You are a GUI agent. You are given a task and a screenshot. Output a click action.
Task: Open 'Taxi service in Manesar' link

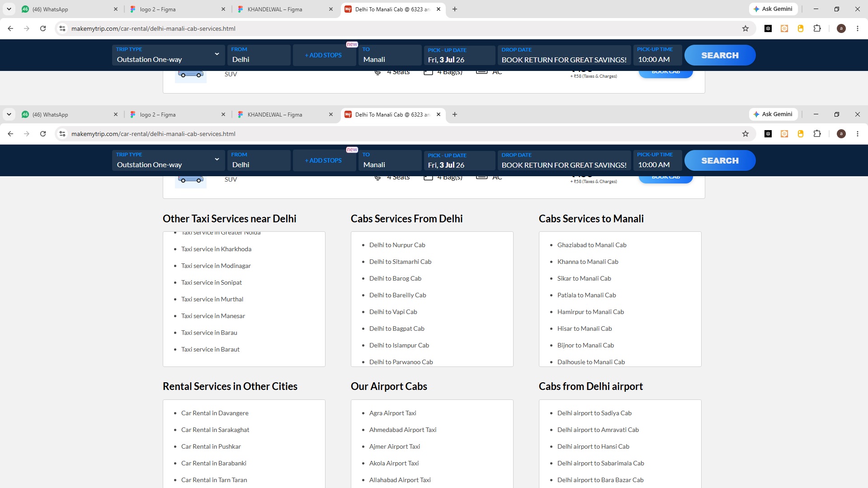[x=213, y=316]
